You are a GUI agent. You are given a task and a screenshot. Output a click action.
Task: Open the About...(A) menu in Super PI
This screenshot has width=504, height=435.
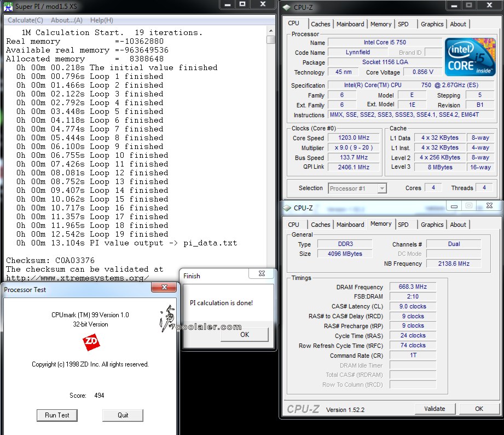tap(67, 20)
